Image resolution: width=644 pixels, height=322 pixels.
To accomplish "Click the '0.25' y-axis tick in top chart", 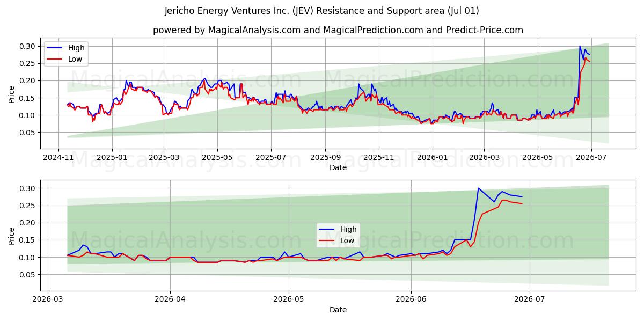I will [27, 63].
